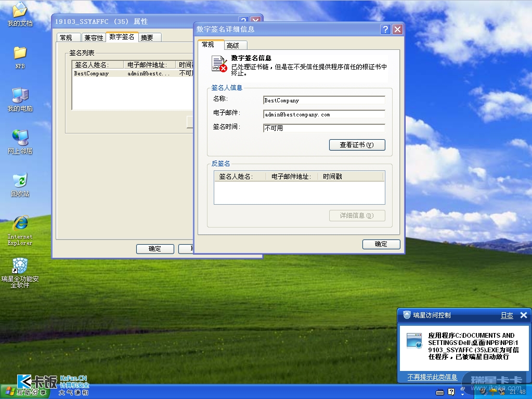Click the language bar restore icon
Viewport: 532px width, 399px height.
coord(463,389)
